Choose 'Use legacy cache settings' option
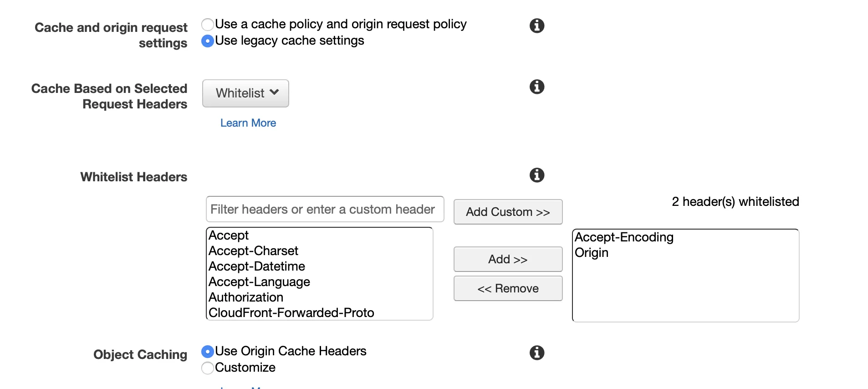Viewport: 868px width, 389px height. coord(208,41)
